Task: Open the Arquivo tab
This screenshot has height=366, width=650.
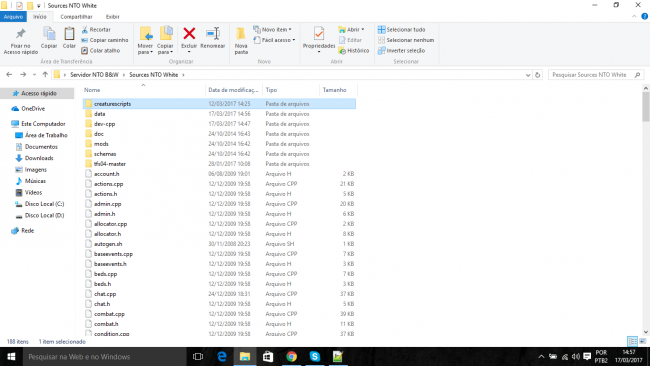Action: [13, 17]
